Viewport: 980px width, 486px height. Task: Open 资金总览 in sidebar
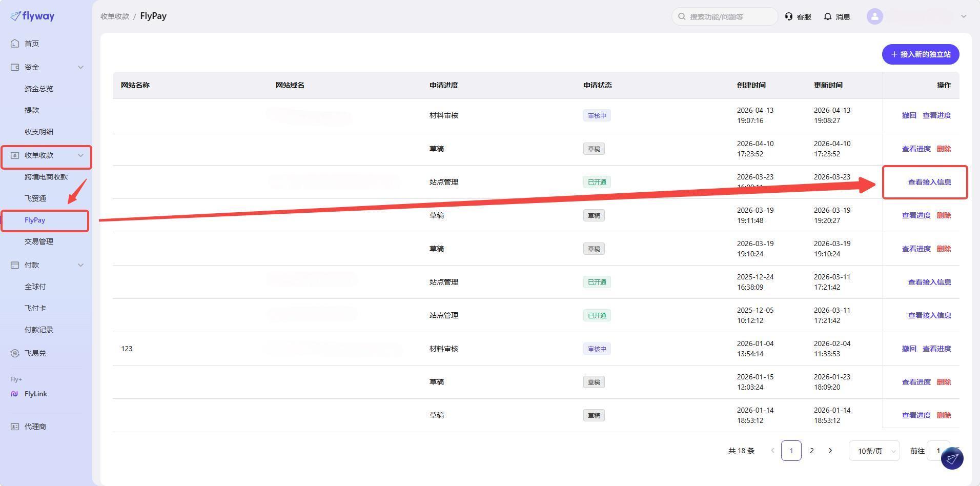pos(39,89)
